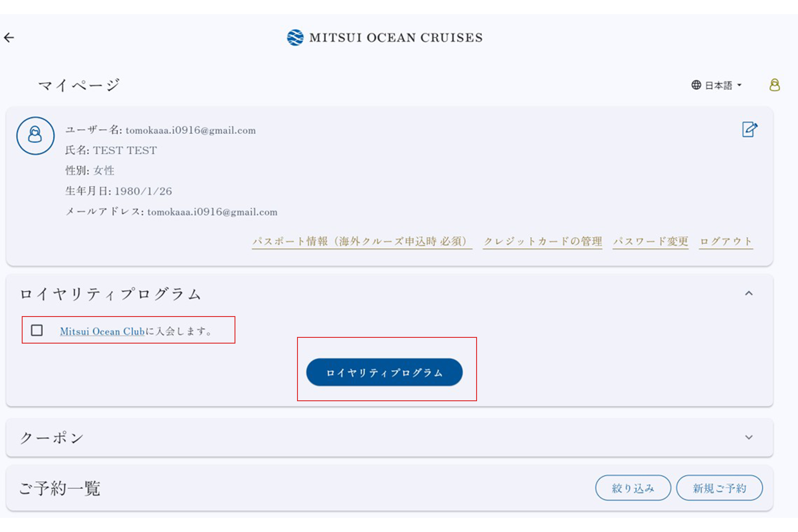This screenshot has width=798, height=532.
Task: Open クレジットカードの管理 link
Action: [543, 242]
